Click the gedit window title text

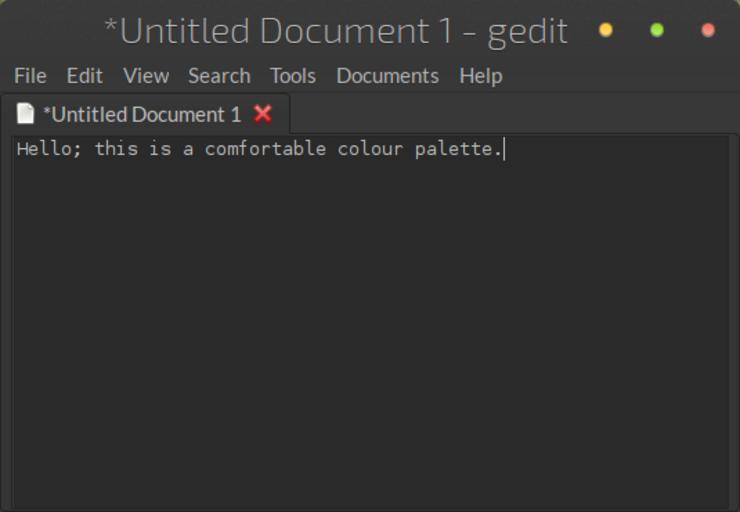pyautogui.click(x=336, y=31)
